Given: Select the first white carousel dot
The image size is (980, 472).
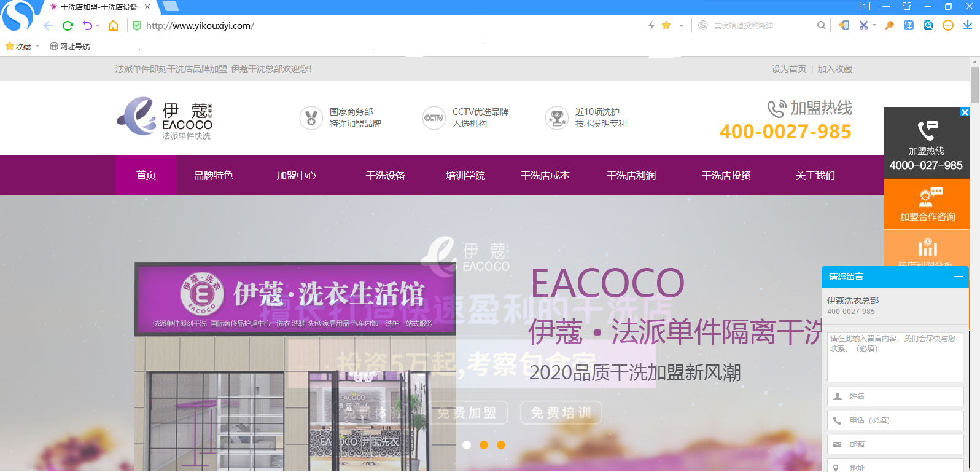Looking at the screenshot, I should click(467, 445).
